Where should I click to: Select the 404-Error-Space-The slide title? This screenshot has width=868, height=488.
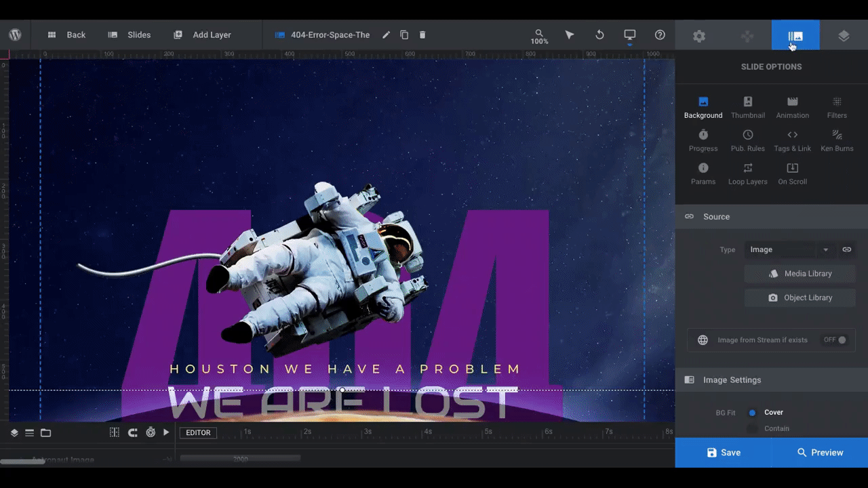pyautogui.click(x=330, y=35)
